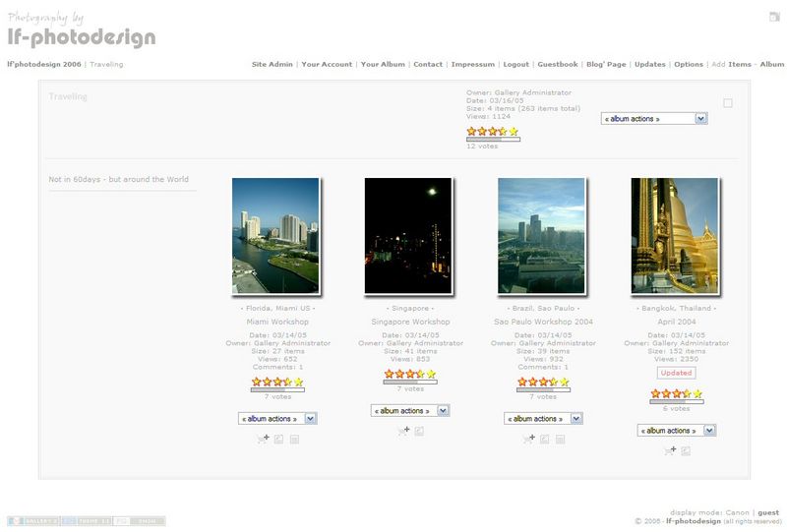Open the Options menu item
Viewport: 787px width, 532px height.
click(688, 64)
